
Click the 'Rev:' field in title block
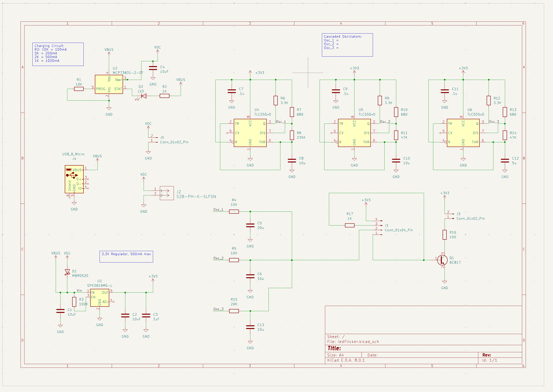coord(487,355)
